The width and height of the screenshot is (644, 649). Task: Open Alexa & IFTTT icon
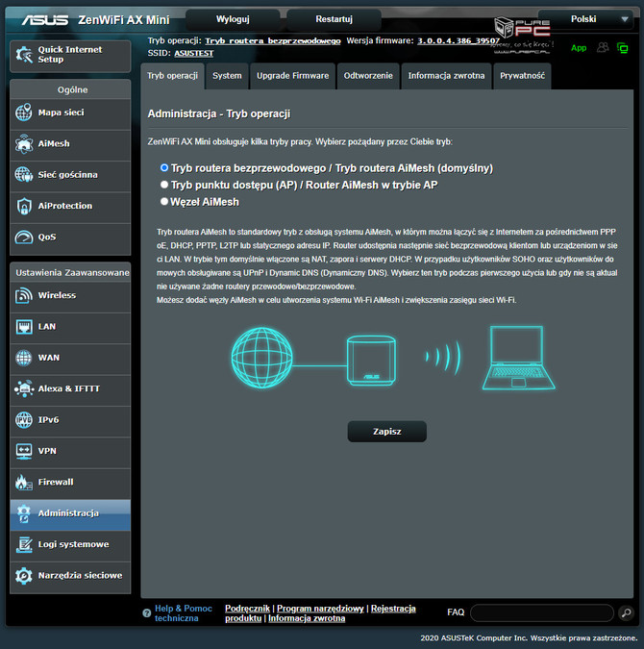tap(24, 388)
